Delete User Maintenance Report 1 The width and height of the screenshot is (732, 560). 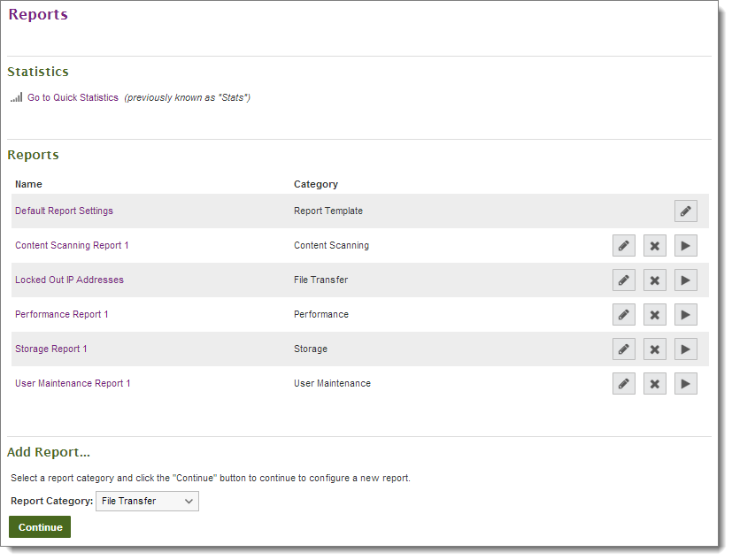click(654, 384)
